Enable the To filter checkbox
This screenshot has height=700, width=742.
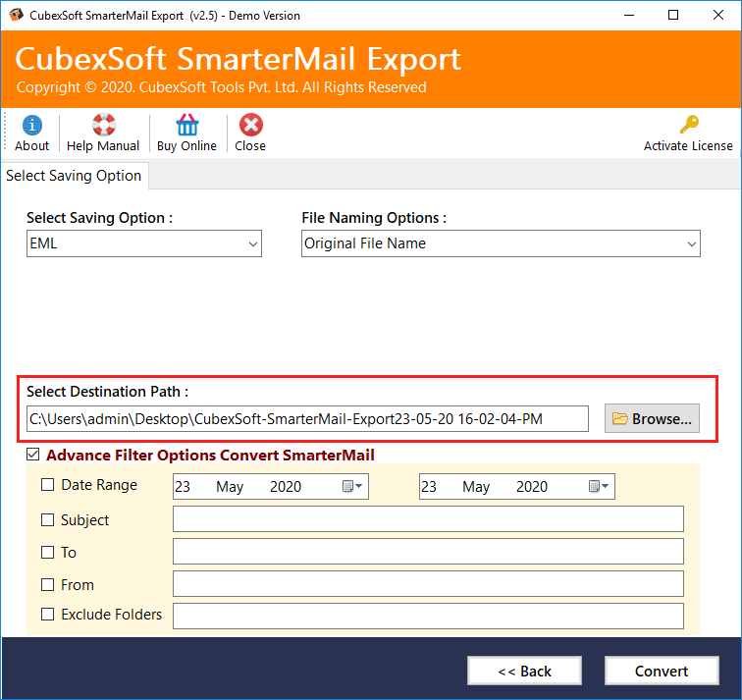point(47,553)
